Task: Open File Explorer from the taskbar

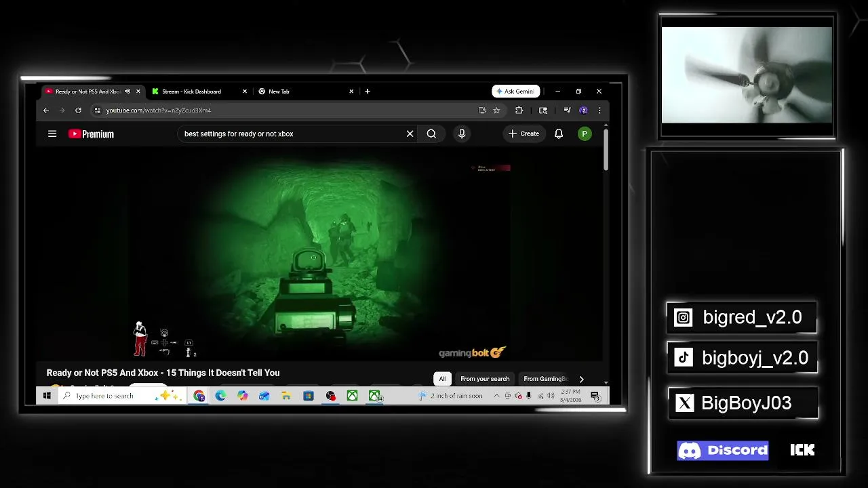Action: (286, 396)
